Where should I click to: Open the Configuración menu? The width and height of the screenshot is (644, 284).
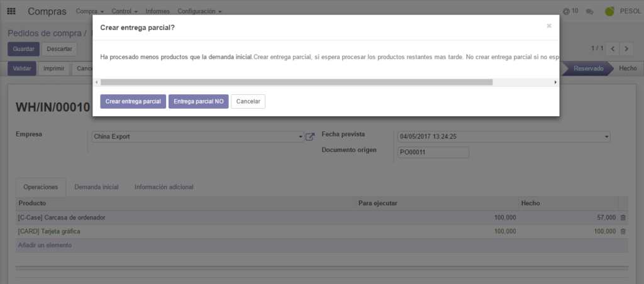pyautogui.click(x=199, y=11)
